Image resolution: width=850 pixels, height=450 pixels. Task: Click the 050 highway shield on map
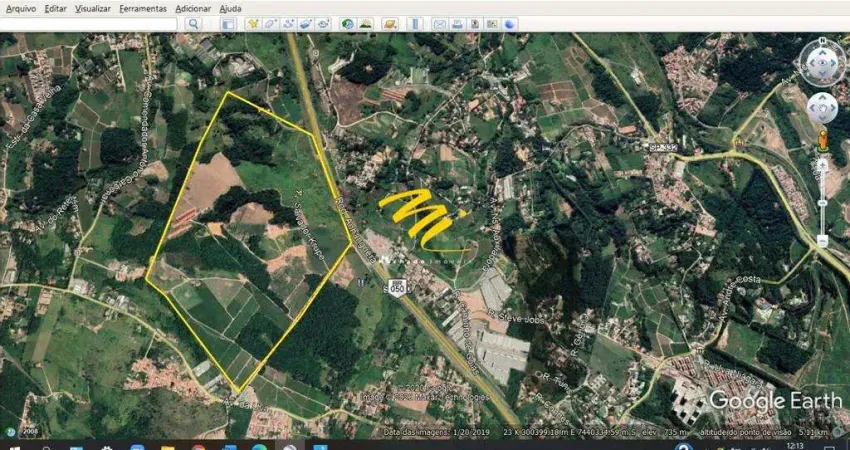397,287
